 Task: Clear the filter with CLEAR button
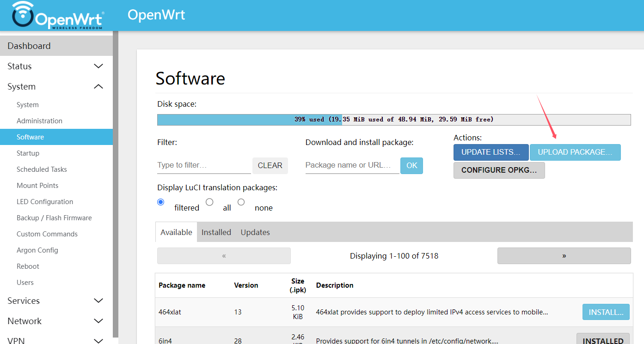pyautogui.click(x=270, y=166)
